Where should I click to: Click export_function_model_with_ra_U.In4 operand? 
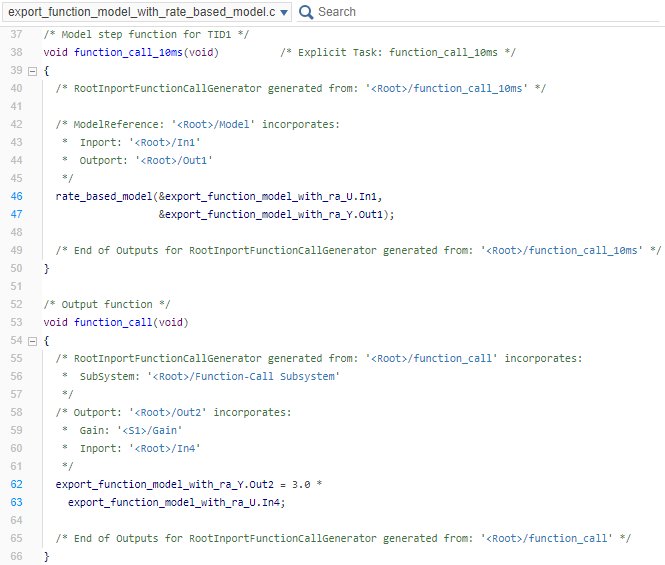click(x=175, y=502)
